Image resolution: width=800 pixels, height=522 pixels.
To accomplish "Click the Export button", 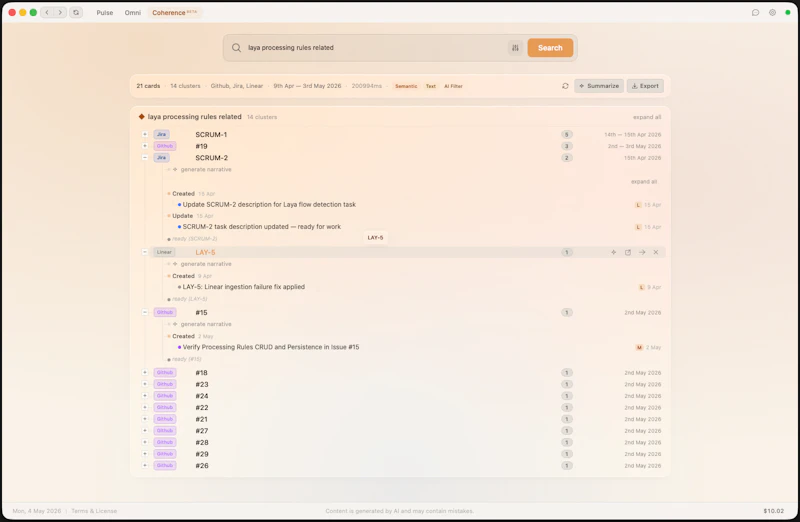I will pyautogui.click(x=645, y=86).
